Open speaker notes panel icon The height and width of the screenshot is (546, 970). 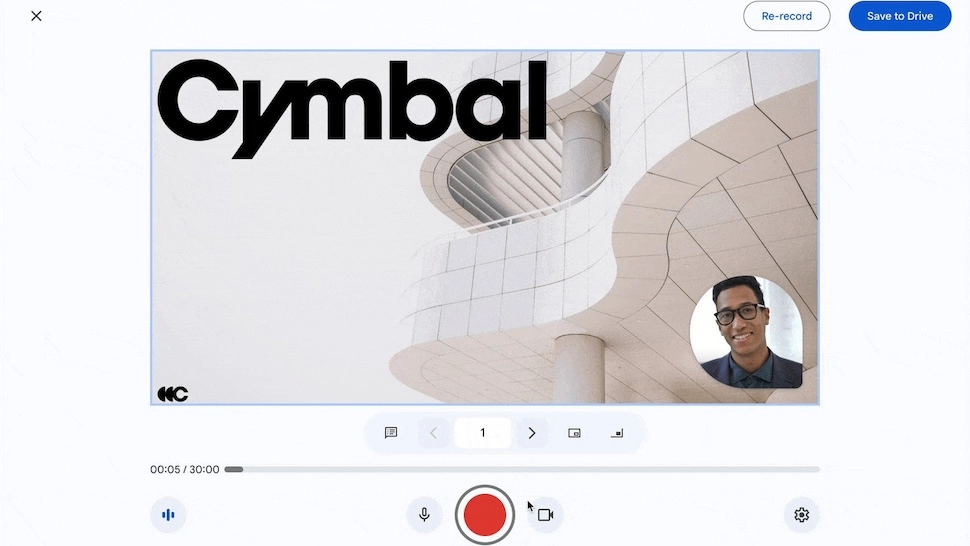390,433
